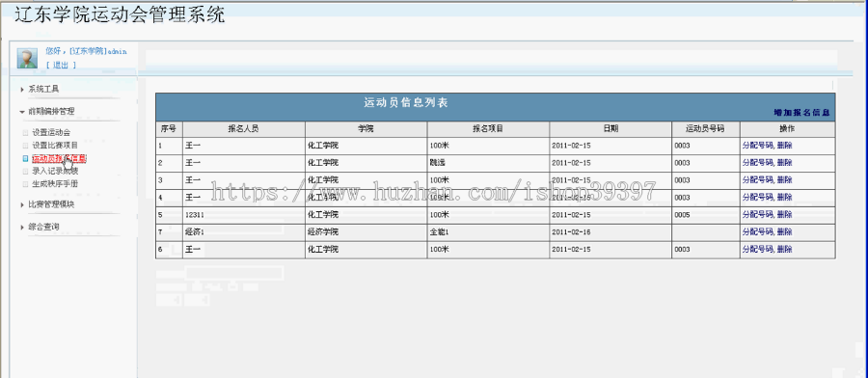Click the athlete number 0005

pos(683,214)
